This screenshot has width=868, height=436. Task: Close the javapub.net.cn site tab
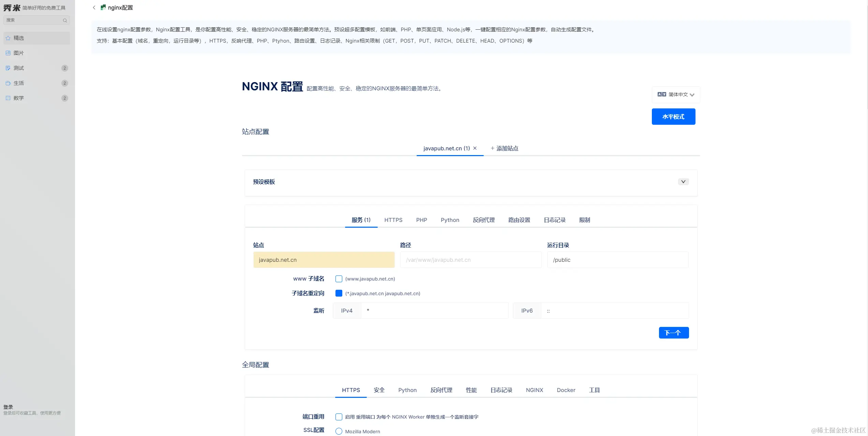475,148
